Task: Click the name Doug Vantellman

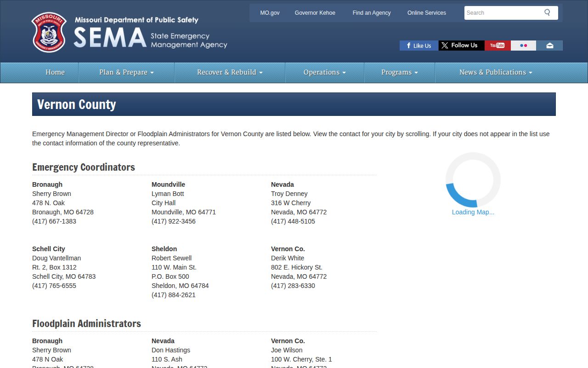Action: 57,258
